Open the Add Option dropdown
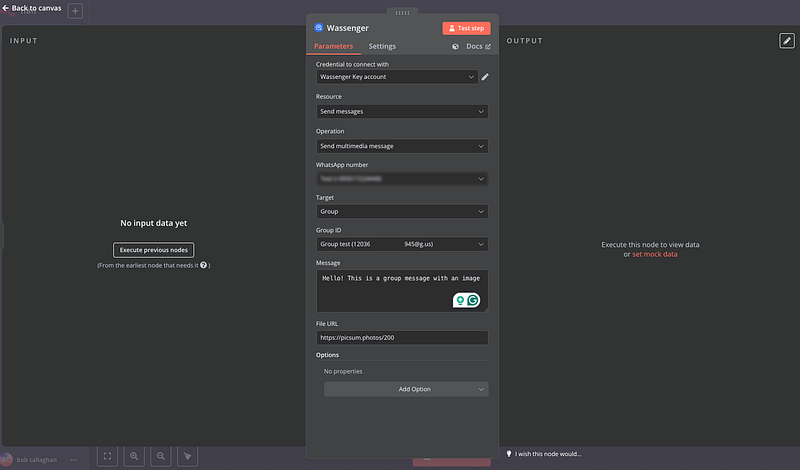800x470 pixels. click(406, 389)
